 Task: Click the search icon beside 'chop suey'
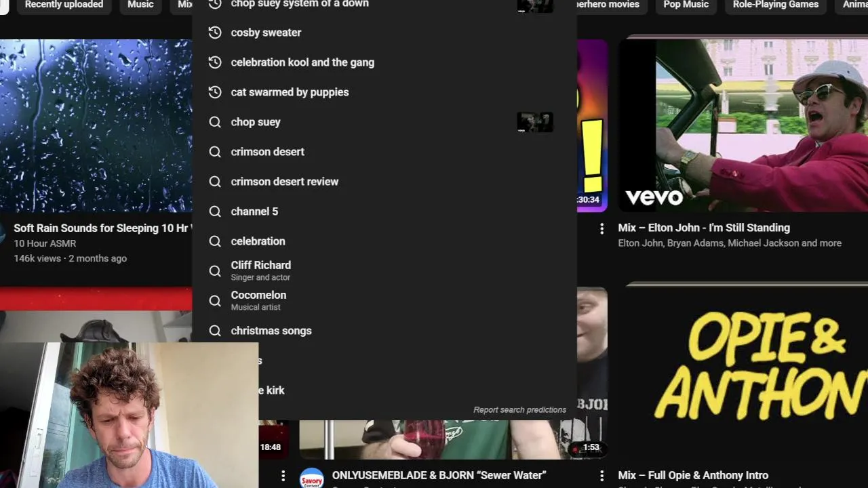tap(215, 122)
